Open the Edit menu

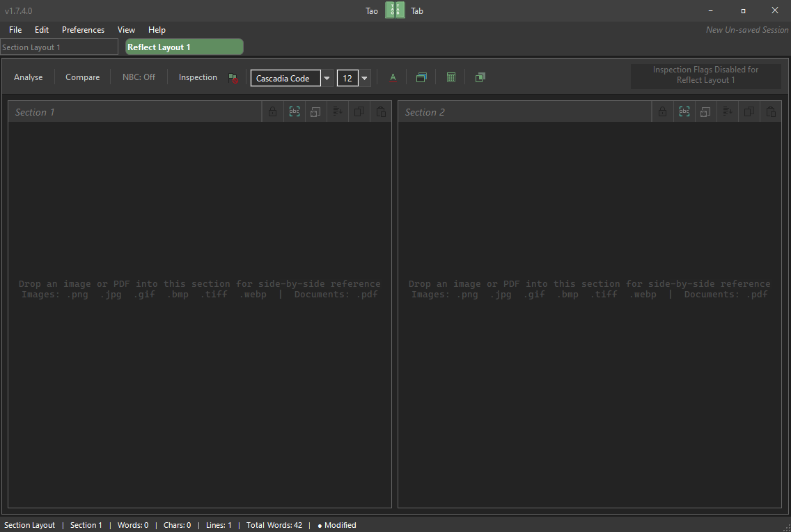(x=42, y=30)
